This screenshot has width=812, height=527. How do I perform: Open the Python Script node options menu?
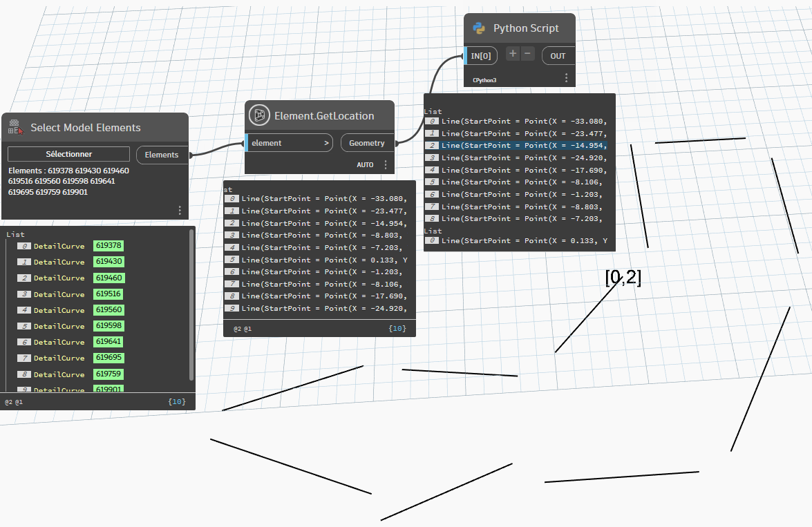click(x=566, y=77)
